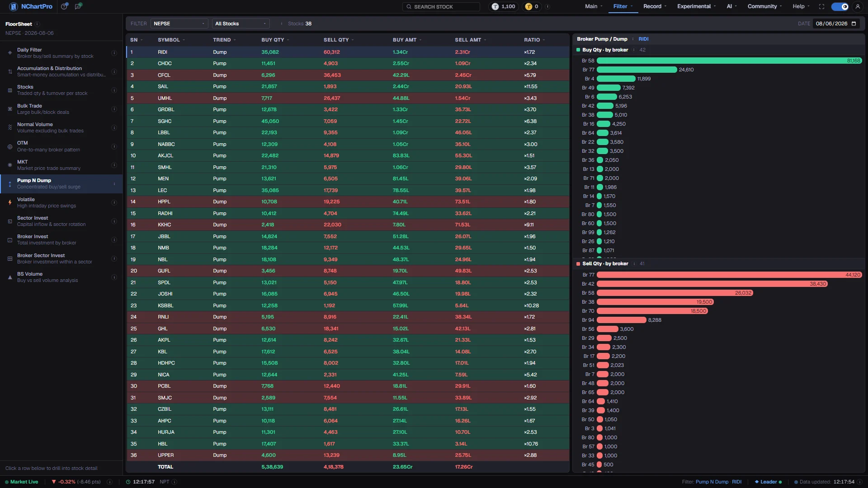Screen dimensions: 868x488
Task: Sort table by TREND column
Action: point(224,40)
